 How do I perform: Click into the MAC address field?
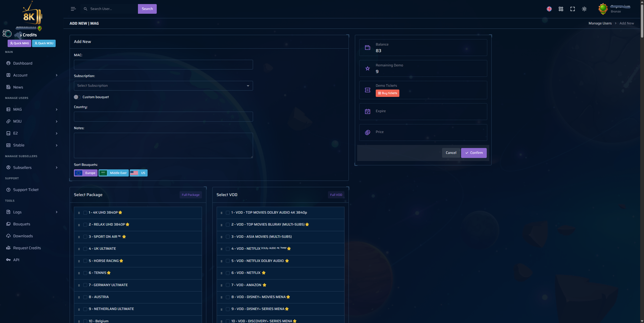(x=163, y=65)
